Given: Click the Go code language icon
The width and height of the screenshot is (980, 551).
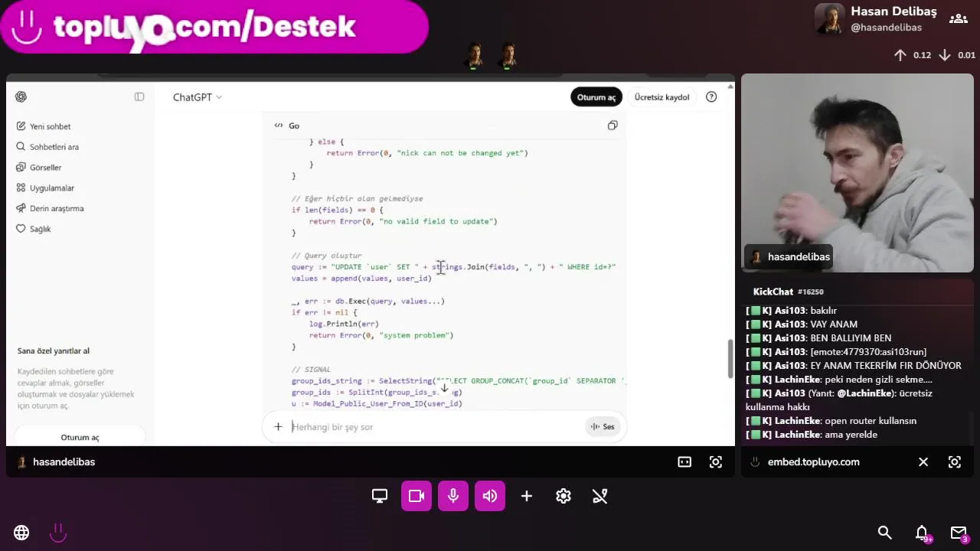Looking at the screenshot, I should pos(279,126).
